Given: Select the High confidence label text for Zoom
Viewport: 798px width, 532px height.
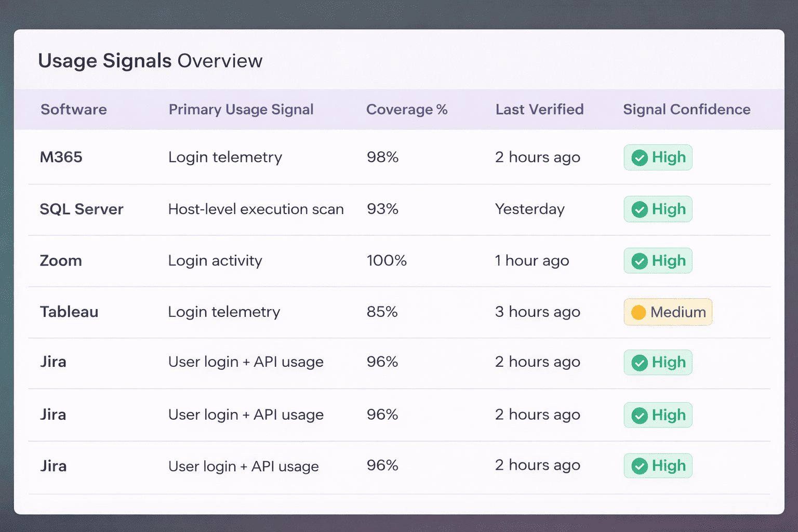Looking at the screenshot, I should click(x=669, y=261).
